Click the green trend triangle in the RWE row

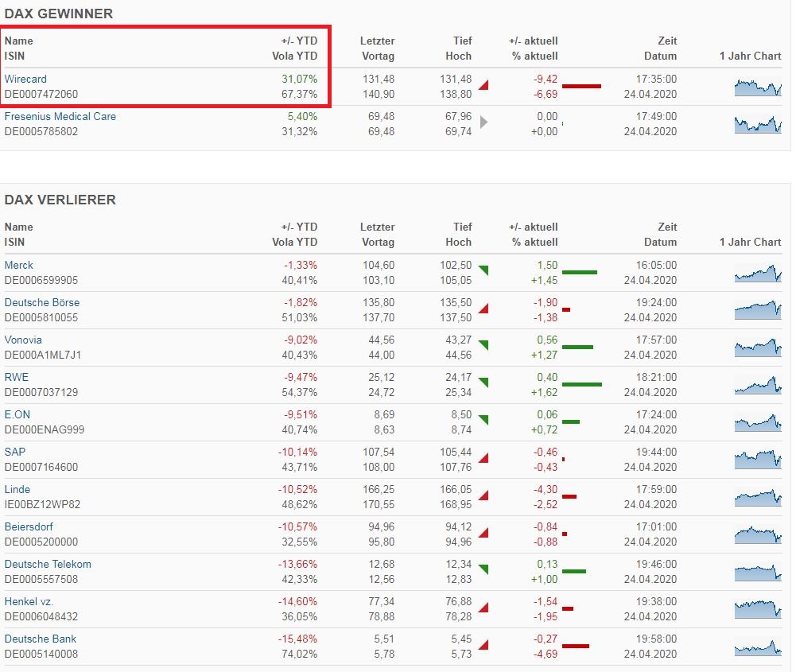pos(483,383)
